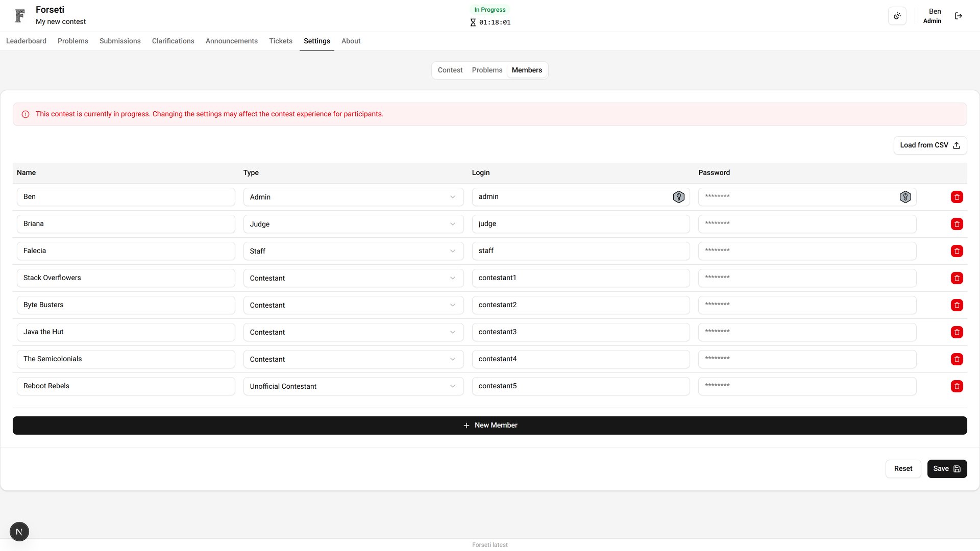The height and width of the screenshot is (551, 980).
Task: Log out via the top-right logout icon
Action: click(959, 16)
